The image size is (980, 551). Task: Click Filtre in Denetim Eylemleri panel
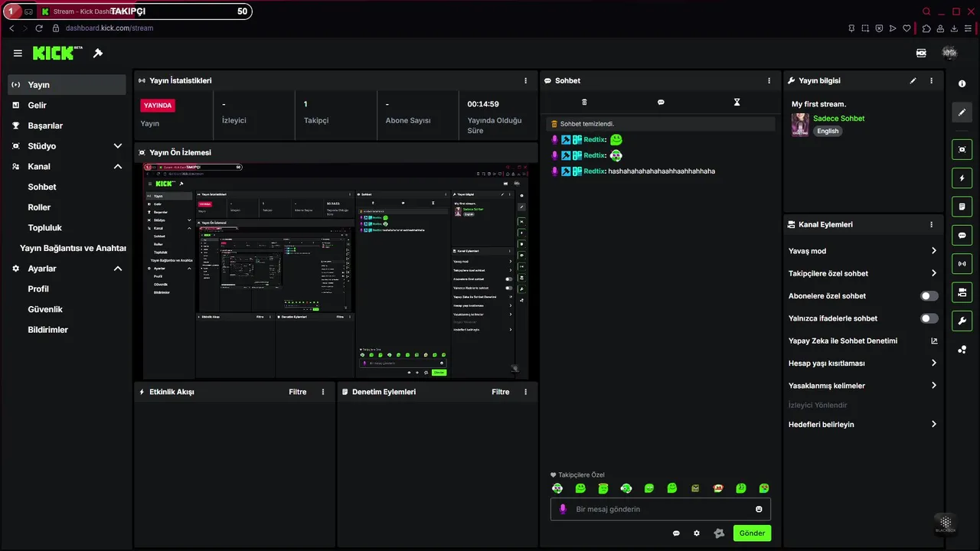(501, 392)
